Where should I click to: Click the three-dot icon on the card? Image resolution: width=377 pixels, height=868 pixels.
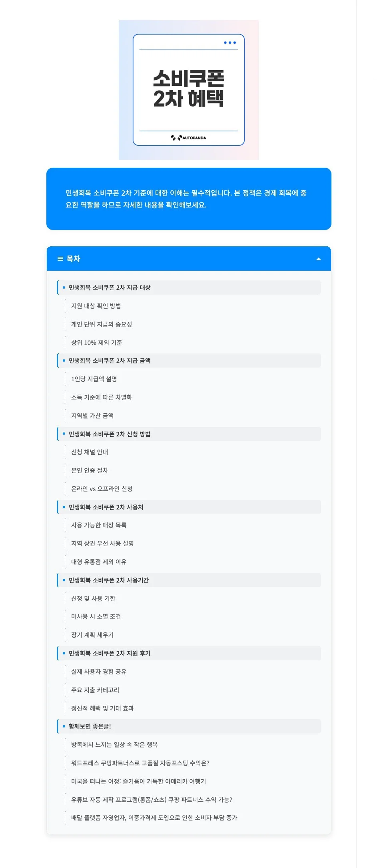pyautogui.click(x=229, y=42)
